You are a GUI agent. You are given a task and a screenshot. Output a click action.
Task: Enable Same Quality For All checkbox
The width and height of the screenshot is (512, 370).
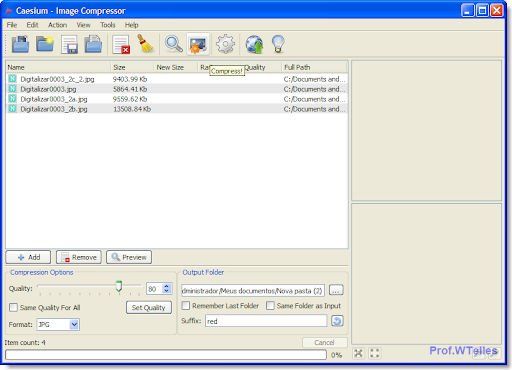(x=13, y=307)
